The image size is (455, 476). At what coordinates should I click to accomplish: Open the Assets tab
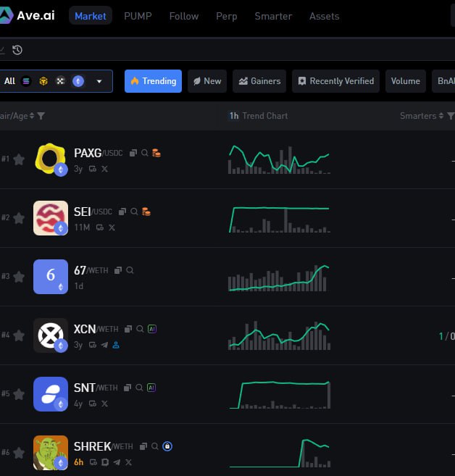click(324, 16)
